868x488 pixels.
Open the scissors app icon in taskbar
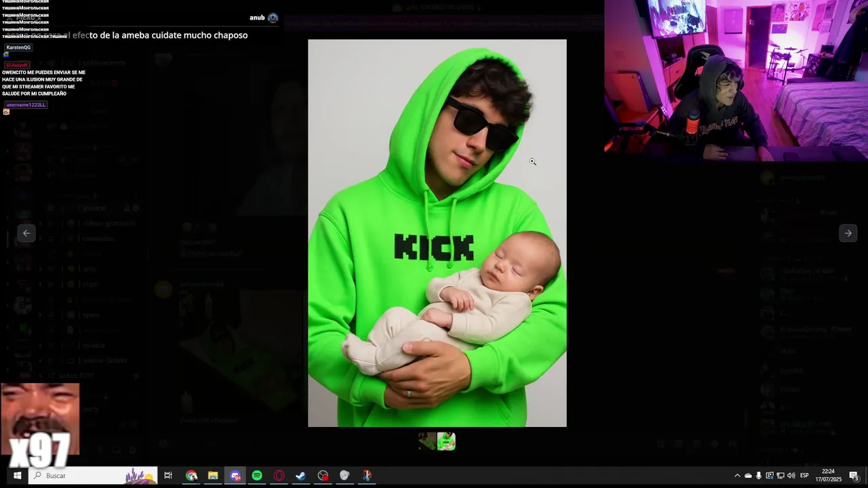pos(367,475)
